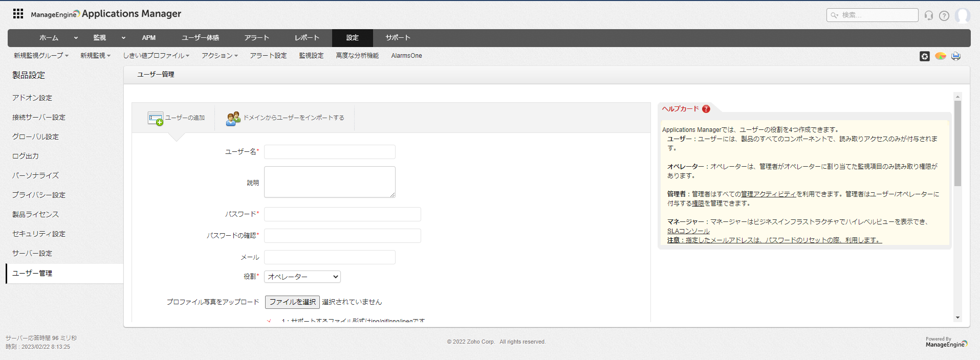Open the apps grid launcher icon
The height and width of the screenshot is (360, 980).
click(x=18, y=14)
